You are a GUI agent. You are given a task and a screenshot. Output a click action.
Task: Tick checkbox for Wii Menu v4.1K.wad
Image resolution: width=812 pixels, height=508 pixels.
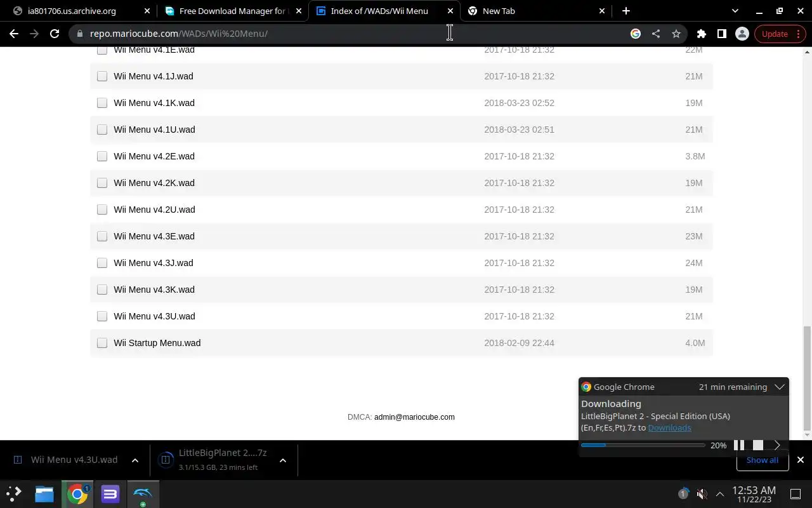(102, 103)
